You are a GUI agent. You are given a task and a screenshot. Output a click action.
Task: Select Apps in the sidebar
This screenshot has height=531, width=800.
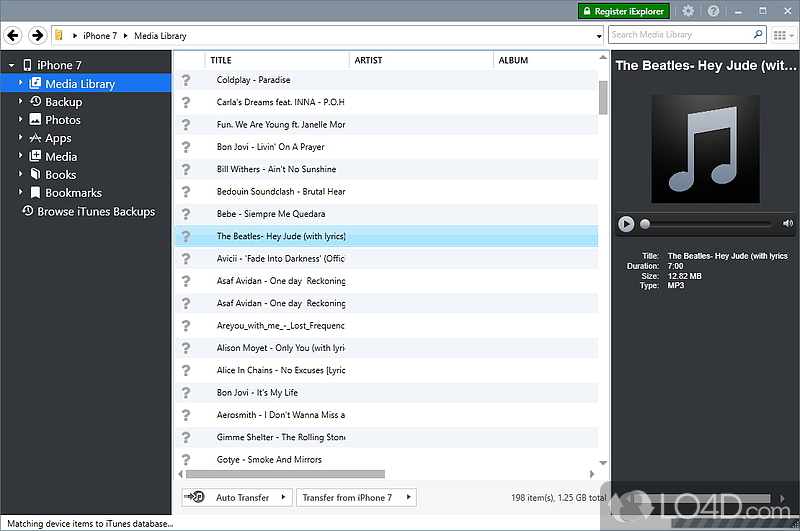(58, 138)
